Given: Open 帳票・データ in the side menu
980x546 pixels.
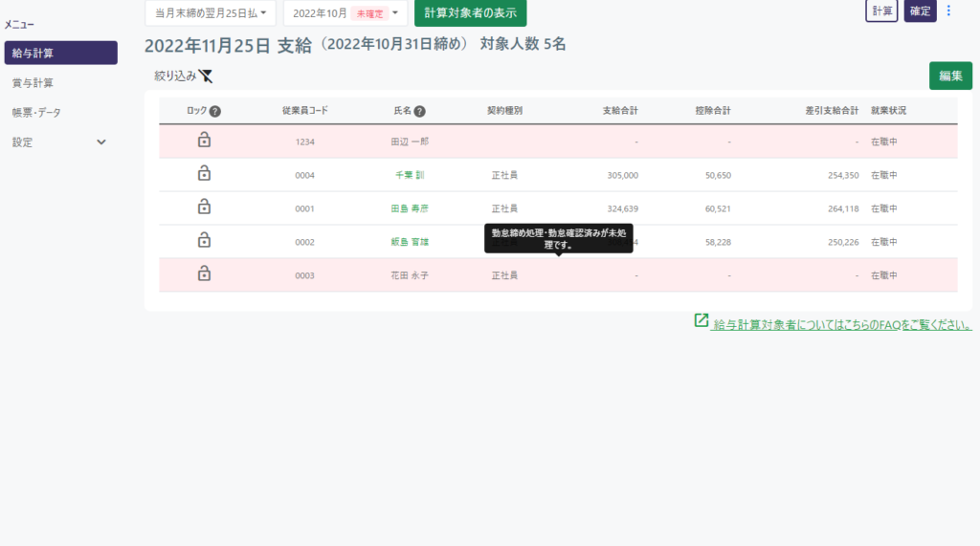Looking at the screenshot, I should [36, 113].
